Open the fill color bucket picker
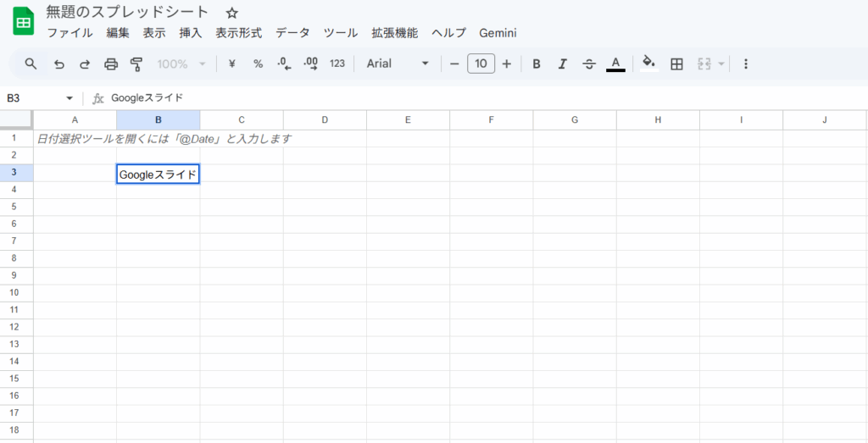 click(x=648, y=64)
